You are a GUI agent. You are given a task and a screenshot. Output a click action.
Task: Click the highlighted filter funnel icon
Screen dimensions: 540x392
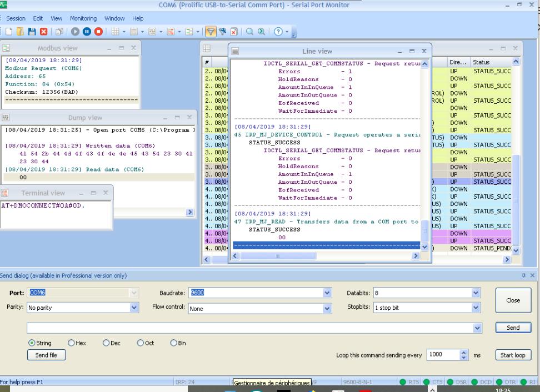pyautogui.click(x=211, y=32)
